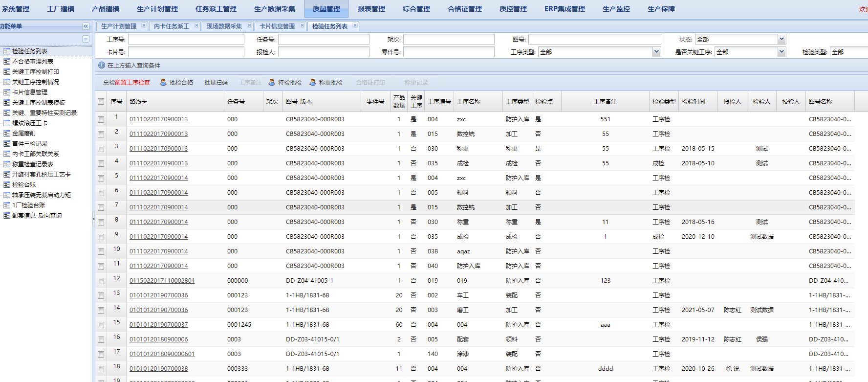The width and height of the screenshot is (868, 382).
Task: Click the minus collapse icon in sidebar
Action: click(x=86, y=39)
